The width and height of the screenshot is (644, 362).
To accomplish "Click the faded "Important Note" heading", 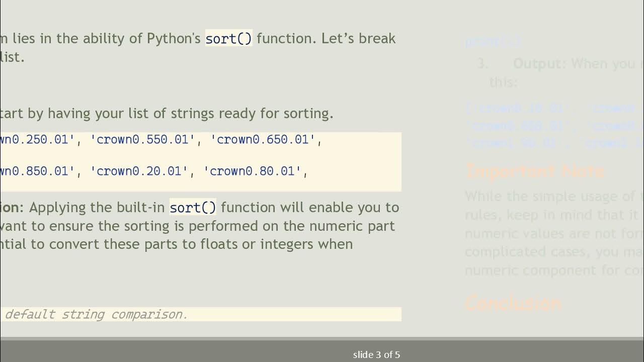I will [x=535, y=171].
